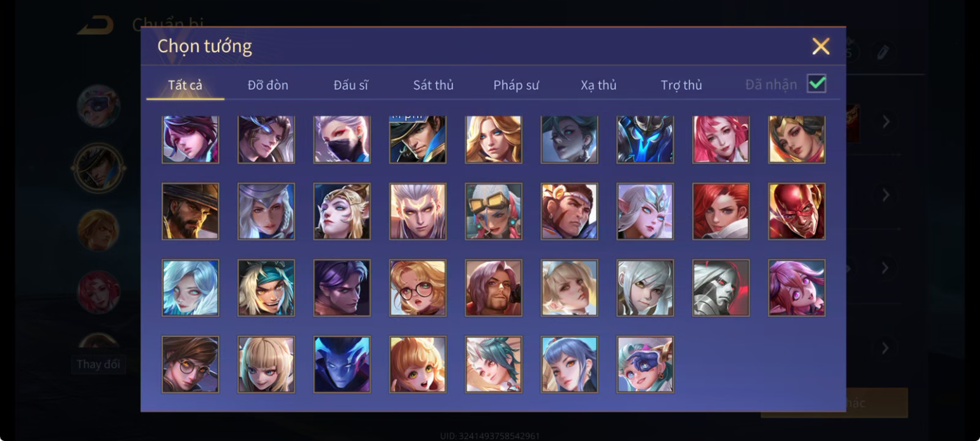Select the blue-skinned dark demon hero
Image resolution: width=980 pixels, height=441 pixels.
click(342, 364)
